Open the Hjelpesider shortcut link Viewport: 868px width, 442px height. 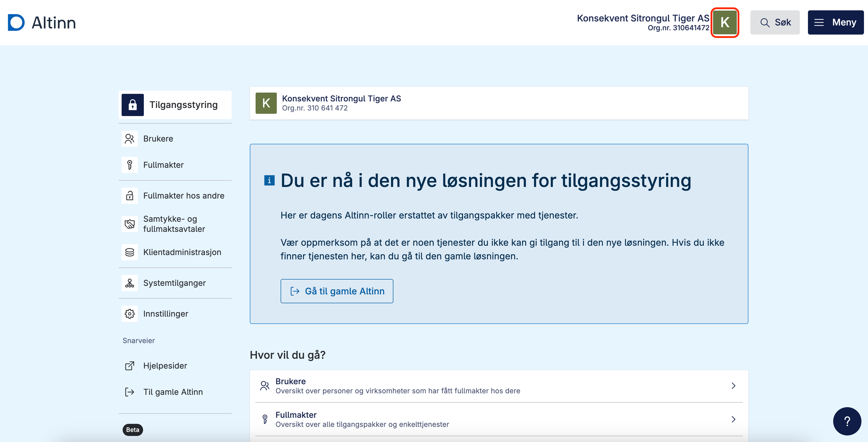tap(165, 366)
